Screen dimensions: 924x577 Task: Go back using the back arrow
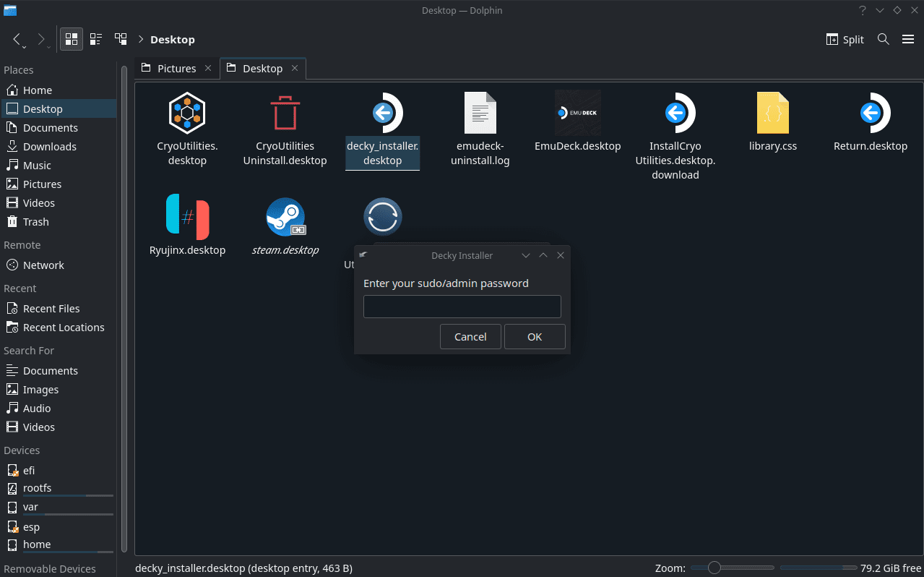pyautogui.click(x=17, y=39)
